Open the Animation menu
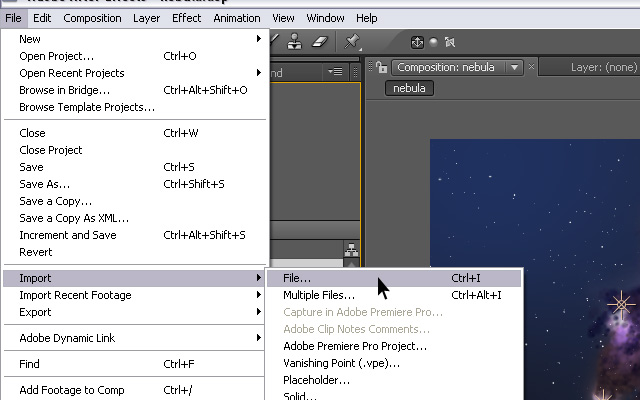The image size is (640, 400). click(237, 18)
